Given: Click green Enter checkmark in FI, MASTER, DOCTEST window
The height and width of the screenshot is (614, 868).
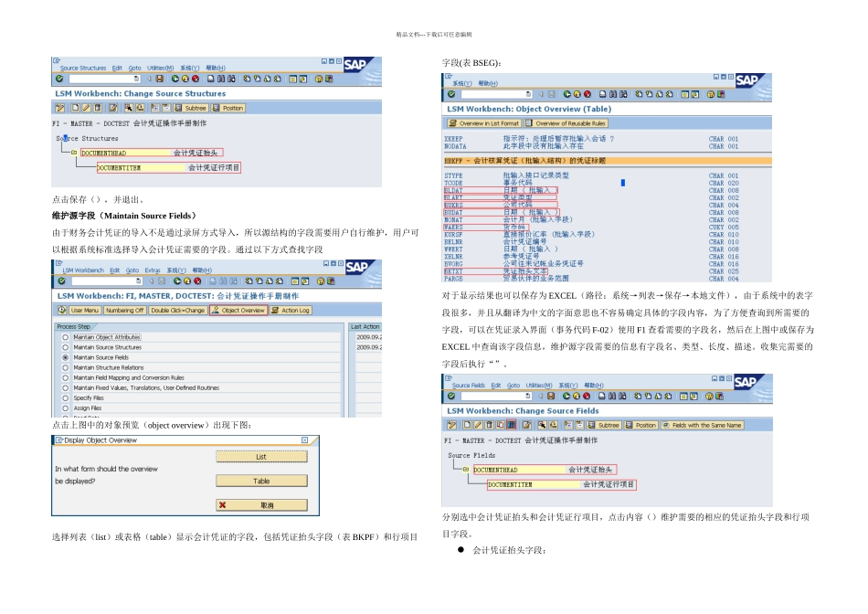Looking at the screenshot, I should [x=61, y=281].
